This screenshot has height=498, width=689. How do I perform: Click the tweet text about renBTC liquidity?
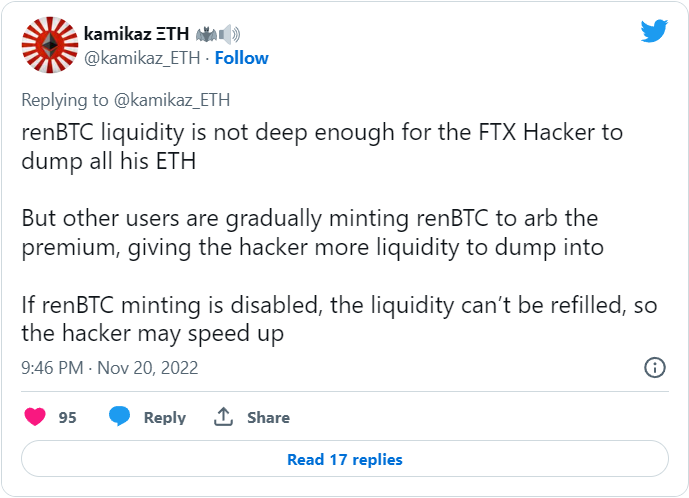(x=322, y=146)
